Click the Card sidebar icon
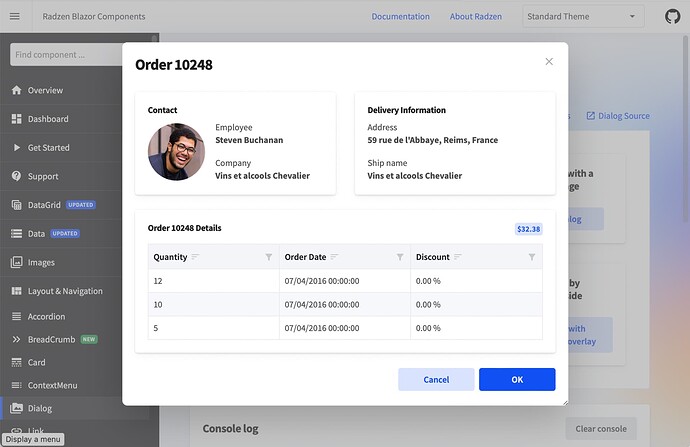 pyautogui.click(x=16, y=362)
